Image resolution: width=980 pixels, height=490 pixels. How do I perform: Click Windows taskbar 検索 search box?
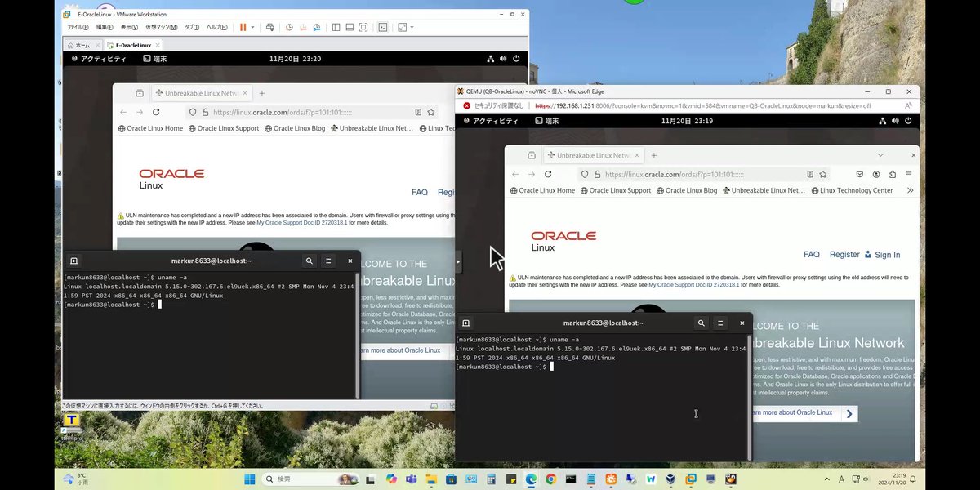pos(310,479)
